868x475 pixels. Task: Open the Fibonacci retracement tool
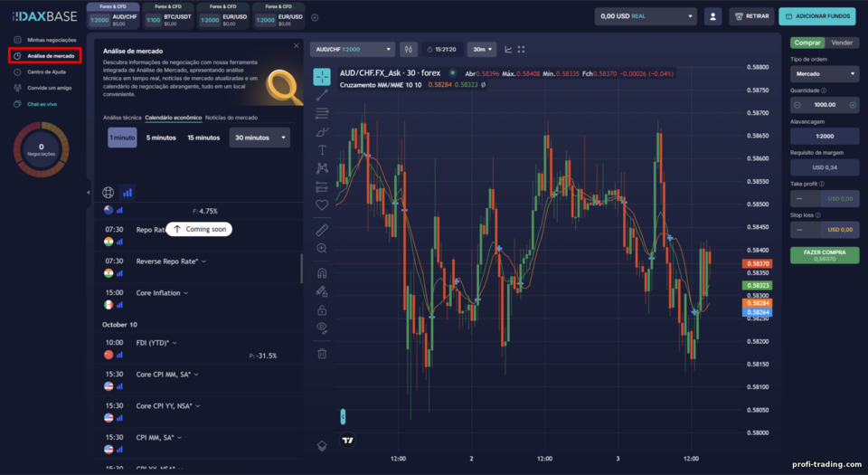click(322, 113)
